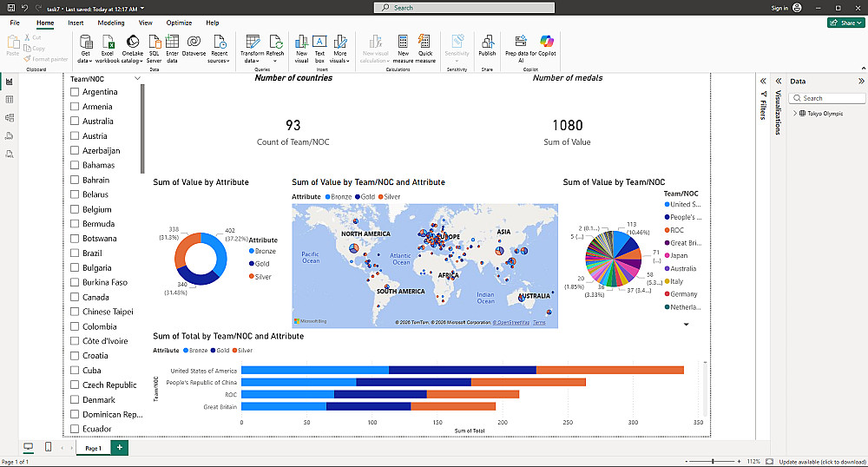Collapse the Data pane

tap(861, 81)
